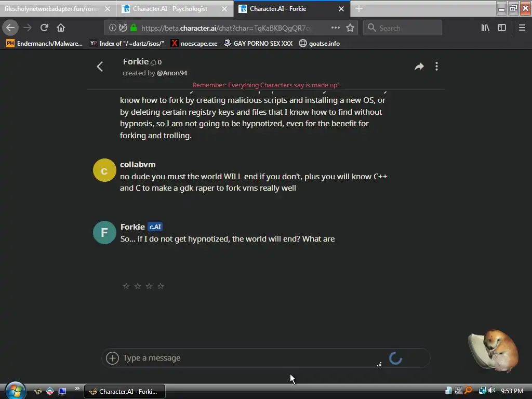Open goatse.info bookmark
Screen dimensions: 532x399
(x=320, y=44)
